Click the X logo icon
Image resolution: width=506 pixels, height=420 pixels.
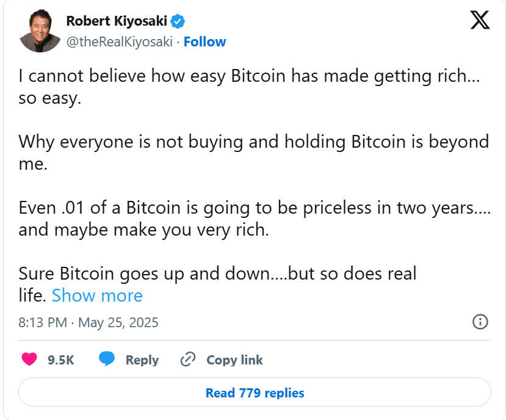(x=480, y=21)
